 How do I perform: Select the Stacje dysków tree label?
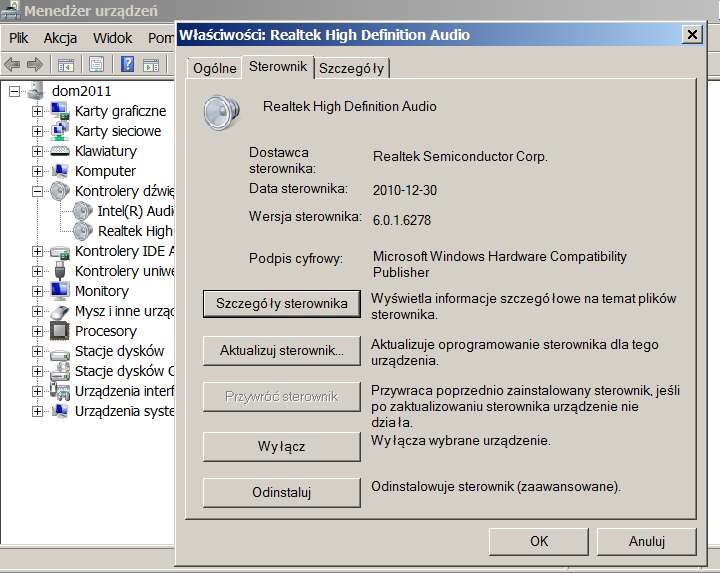119,351
